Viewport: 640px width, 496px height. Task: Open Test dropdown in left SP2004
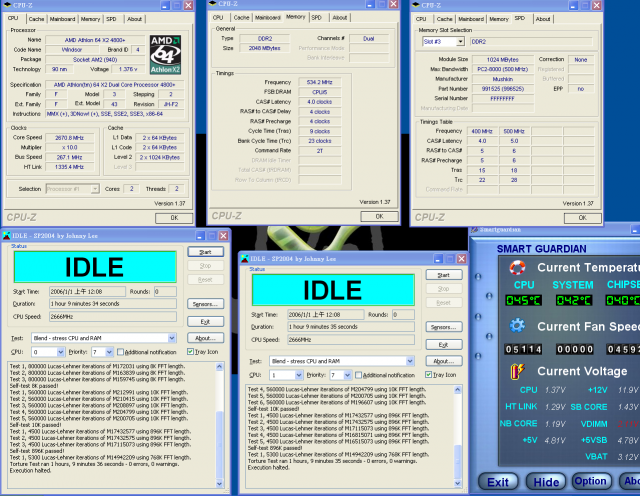172,338
